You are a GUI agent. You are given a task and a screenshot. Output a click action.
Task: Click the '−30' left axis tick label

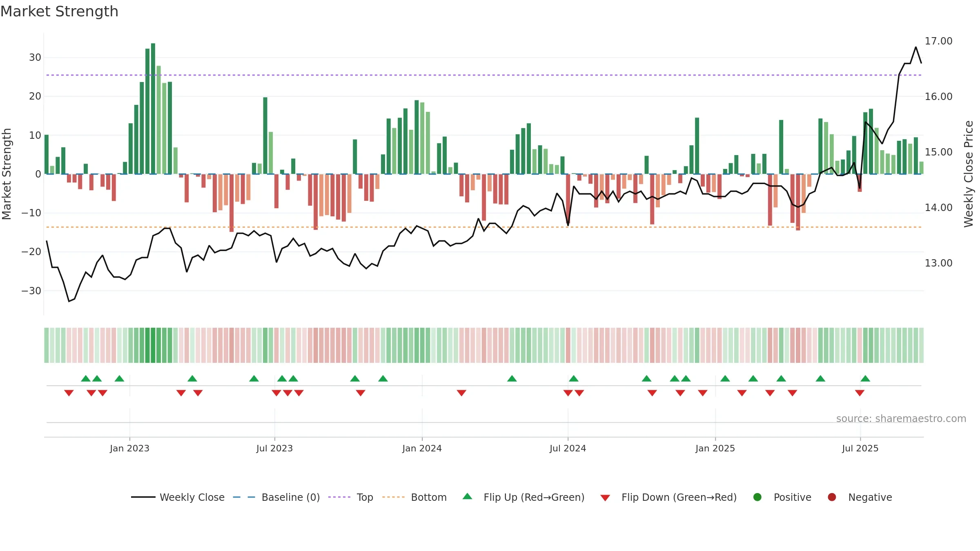coord(31,291)
